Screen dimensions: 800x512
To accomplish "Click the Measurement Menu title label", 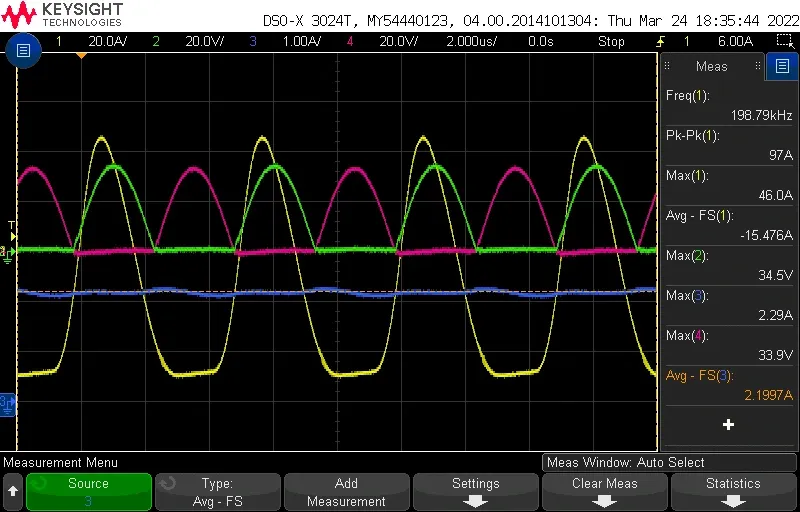I will [60, 463].
